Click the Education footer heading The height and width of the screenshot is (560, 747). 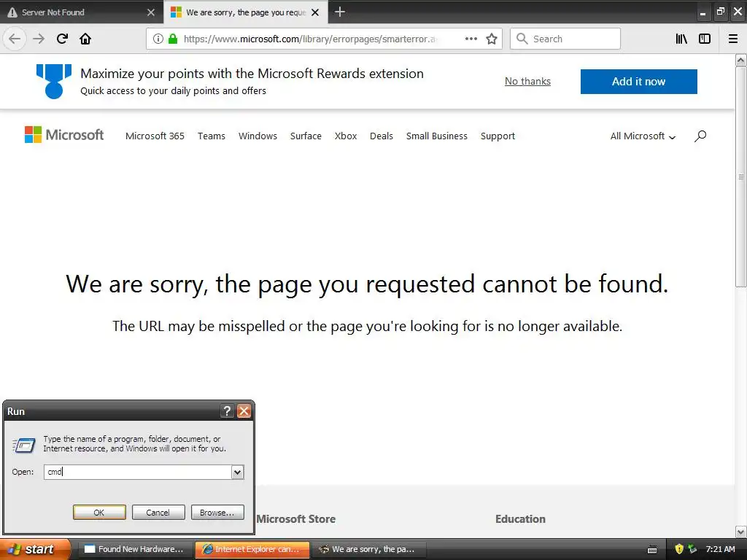pyautogui.click(x=520, y=519)
